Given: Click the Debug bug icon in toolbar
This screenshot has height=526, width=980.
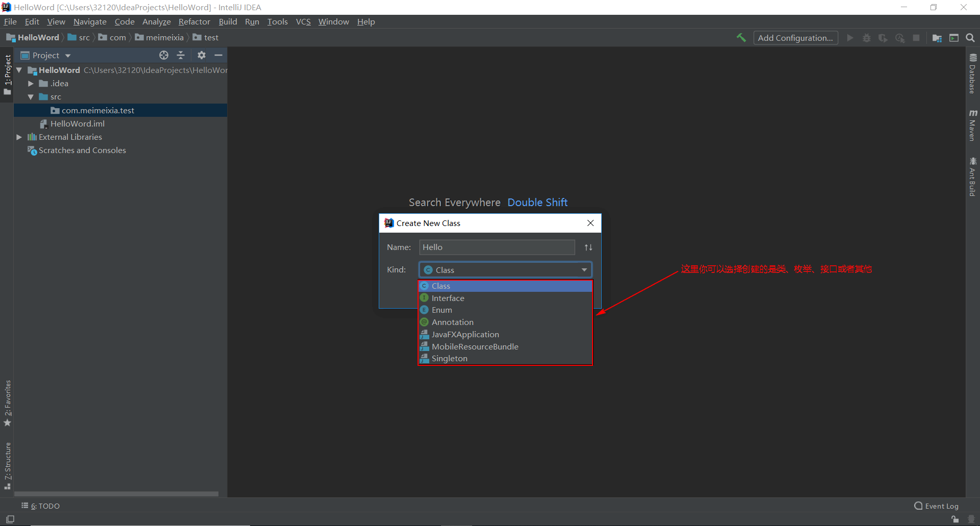Looking at the screenshot, I should point(867,38).
